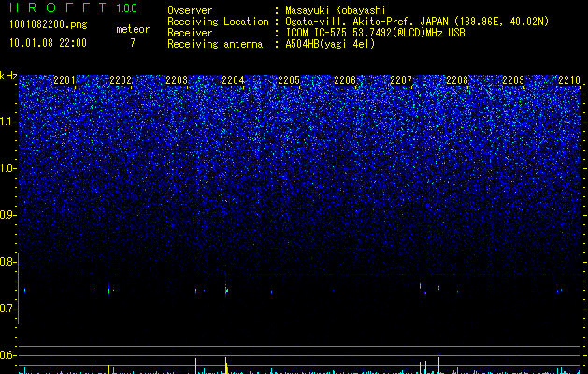The width and height of the screenshot is (588, 374).
Task: Click the A504HB(yagi 4el) antenna text
Action: click(330, 44)
